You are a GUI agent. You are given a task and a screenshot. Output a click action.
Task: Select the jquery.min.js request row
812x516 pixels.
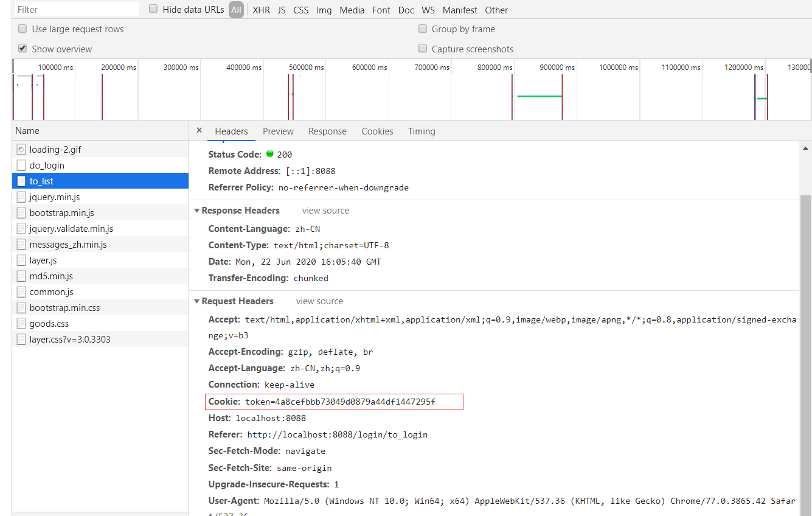[x=100, y=197]
